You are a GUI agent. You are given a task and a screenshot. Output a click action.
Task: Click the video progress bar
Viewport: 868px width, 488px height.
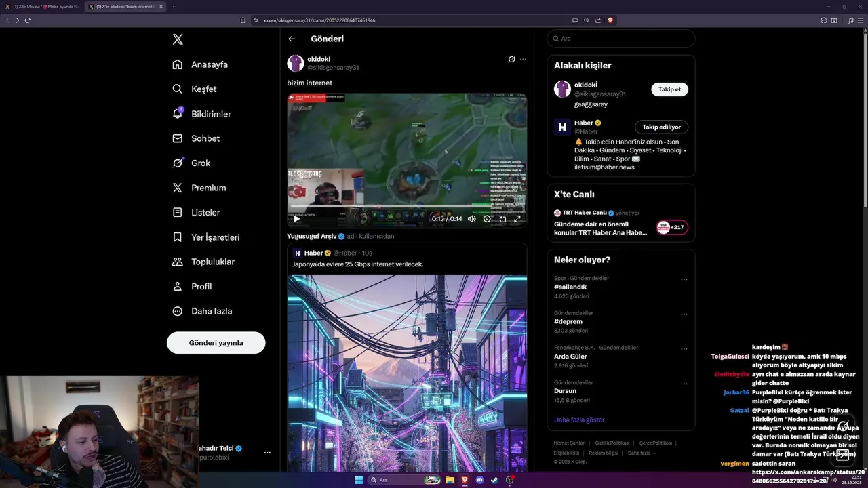(x=407, y=207)
